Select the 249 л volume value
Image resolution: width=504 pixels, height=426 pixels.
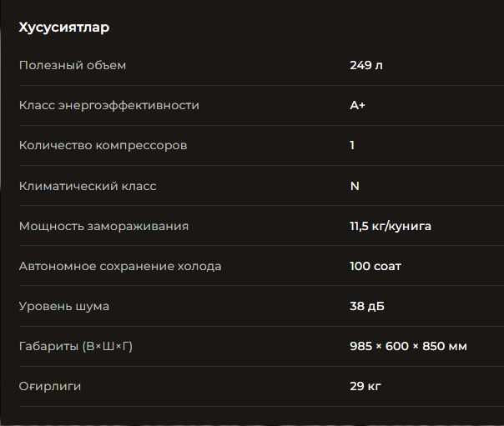(x=365, y=65)
